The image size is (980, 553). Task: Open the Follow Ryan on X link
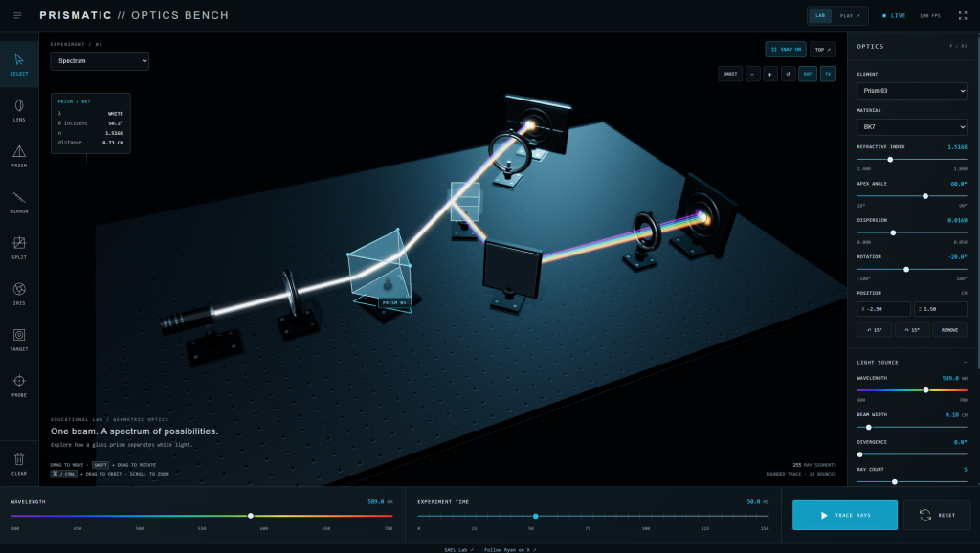coord(510,550)
